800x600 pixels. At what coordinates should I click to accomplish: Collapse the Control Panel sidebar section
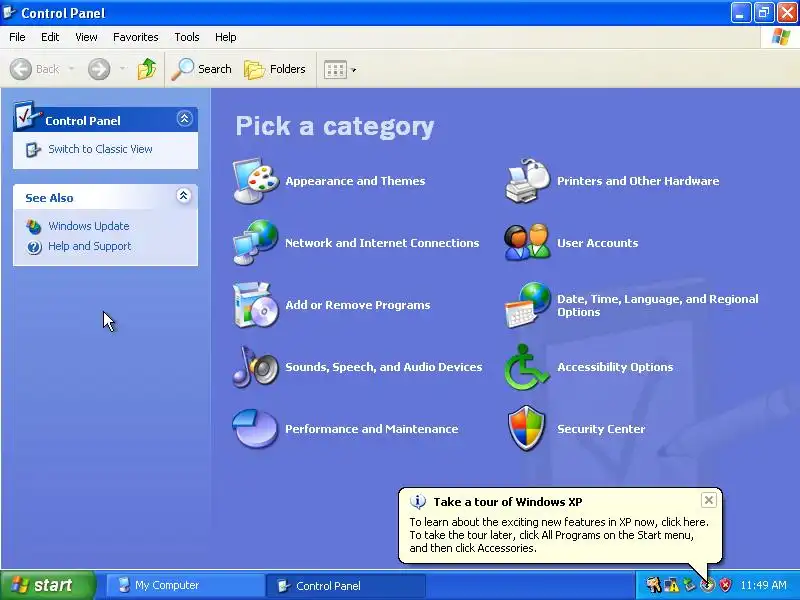point(184,118)
